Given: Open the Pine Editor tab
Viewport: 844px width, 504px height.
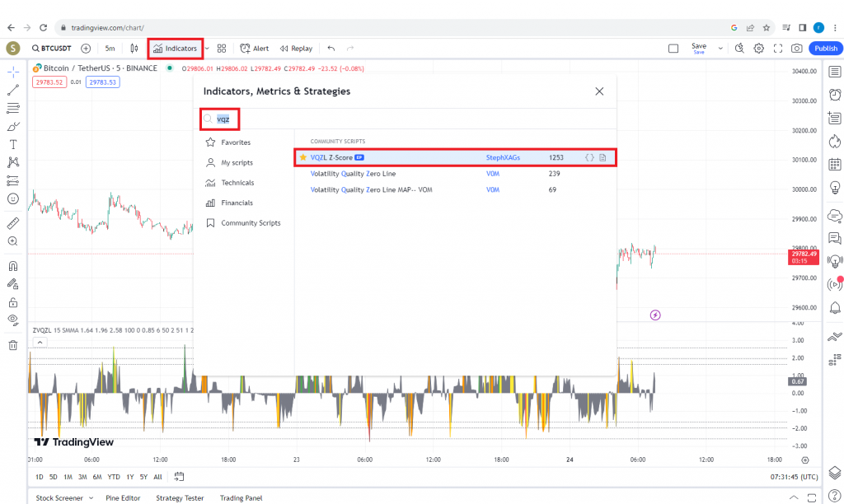Looking at the screenshot, I should tap(123, 498).
